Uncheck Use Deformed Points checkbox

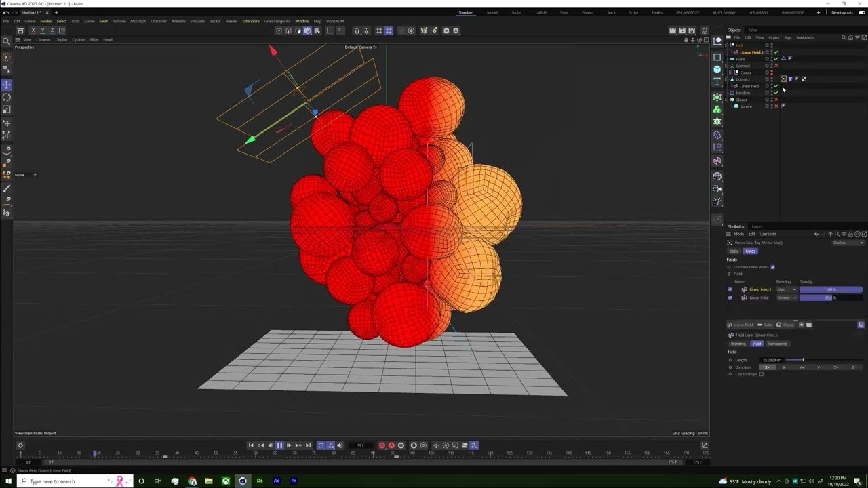(x=773, y=267)
